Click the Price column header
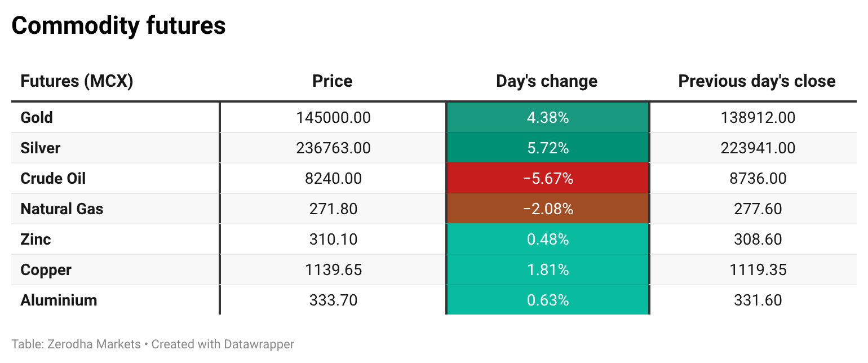 coord(333,81)
